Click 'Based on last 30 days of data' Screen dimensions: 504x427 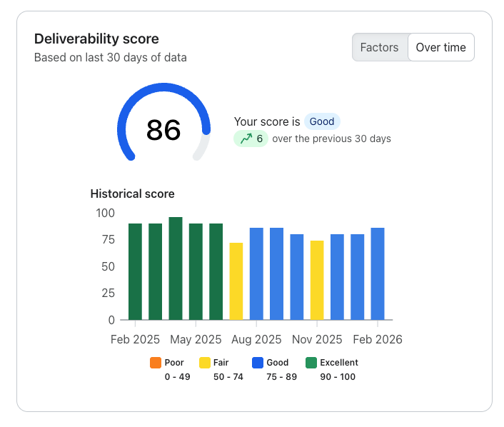110,58
